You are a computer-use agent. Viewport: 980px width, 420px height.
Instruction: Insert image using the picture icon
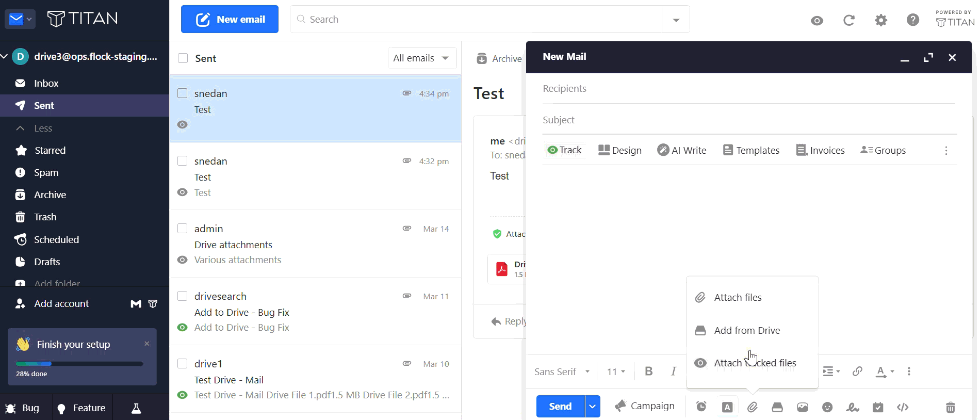pos(803,407)
